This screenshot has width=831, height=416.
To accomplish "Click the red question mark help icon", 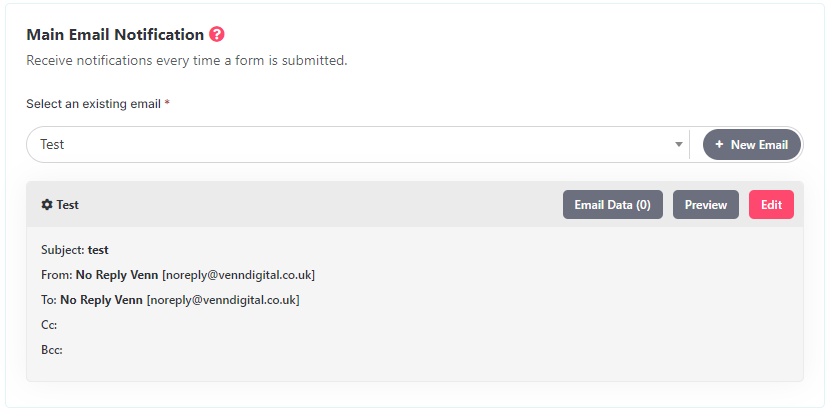I will pos(217,34).
